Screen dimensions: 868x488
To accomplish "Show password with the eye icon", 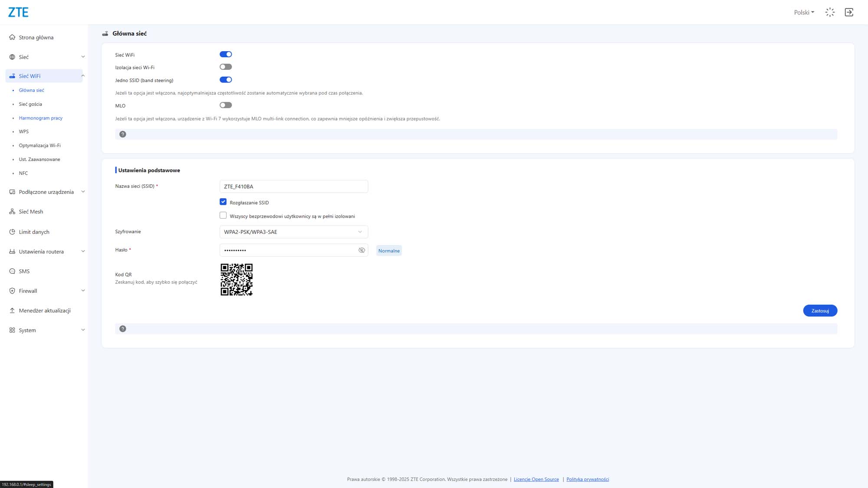I will 362,250.
